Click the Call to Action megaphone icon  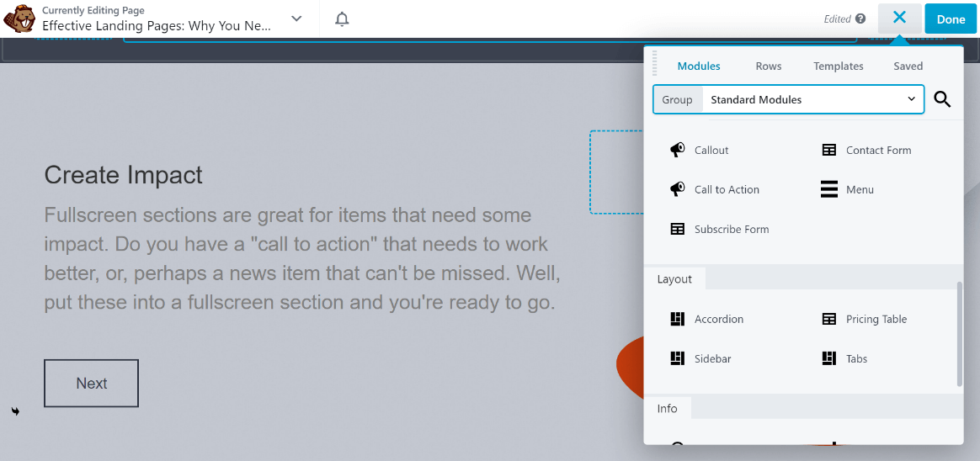click(677, 189)
